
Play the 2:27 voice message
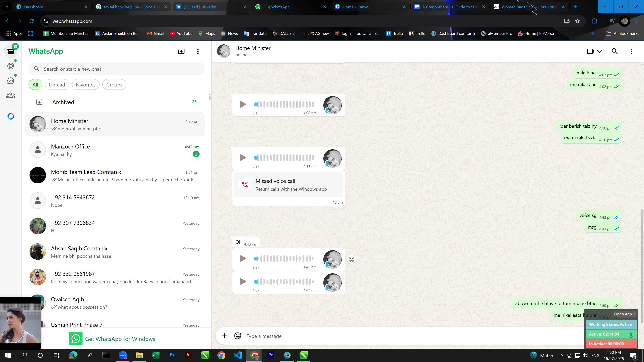[x=243, y=258]
